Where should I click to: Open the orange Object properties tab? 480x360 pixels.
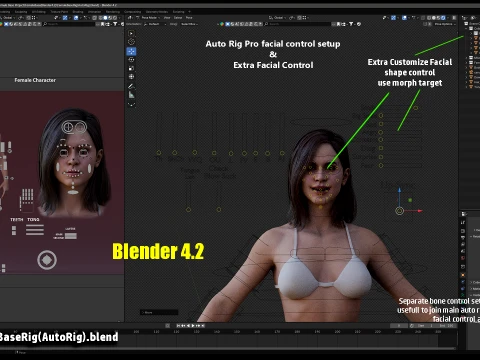[x=463, y=275]
